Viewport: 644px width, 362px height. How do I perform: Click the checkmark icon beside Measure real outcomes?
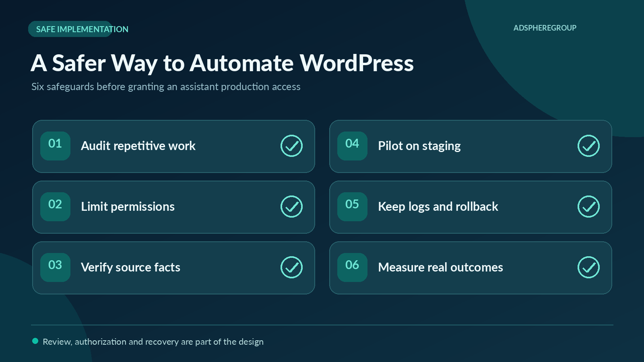[x=588, y=267]
